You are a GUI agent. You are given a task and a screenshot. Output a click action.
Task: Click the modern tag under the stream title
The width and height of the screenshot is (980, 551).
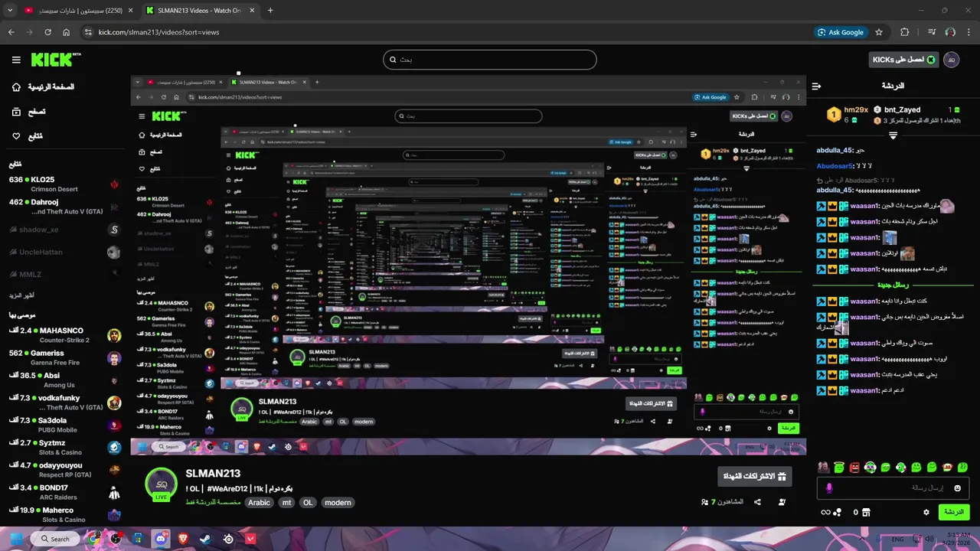pyautogui.click(x=338, y=503)
